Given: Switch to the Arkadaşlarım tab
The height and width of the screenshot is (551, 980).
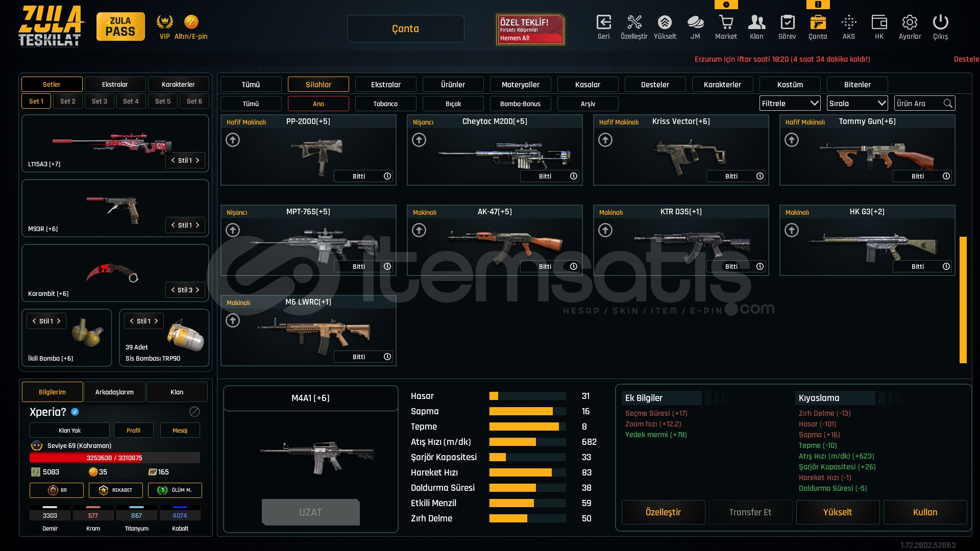Looking at the screenshot, I should [114, 392].
